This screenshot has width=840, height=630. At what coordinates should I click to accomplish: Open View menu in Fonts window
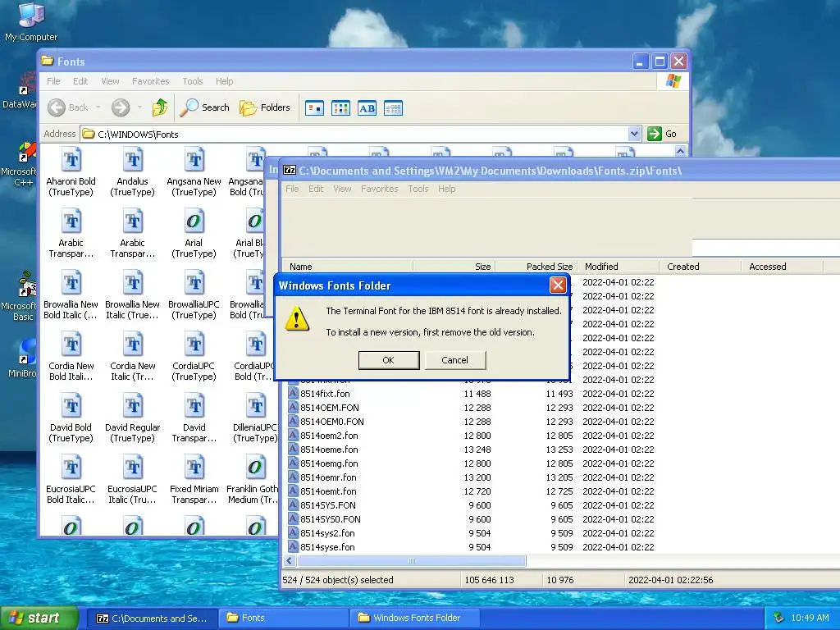coord(110,81)
